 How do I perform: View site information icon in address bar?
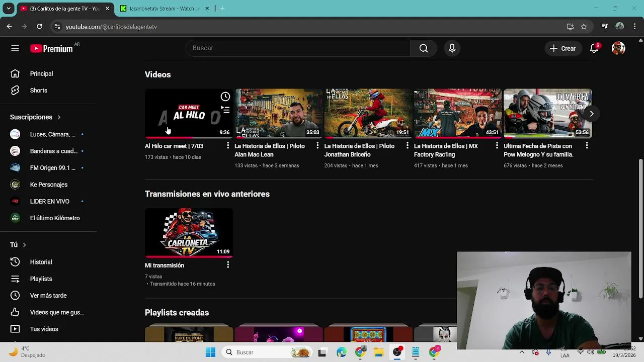coord(57,27)
